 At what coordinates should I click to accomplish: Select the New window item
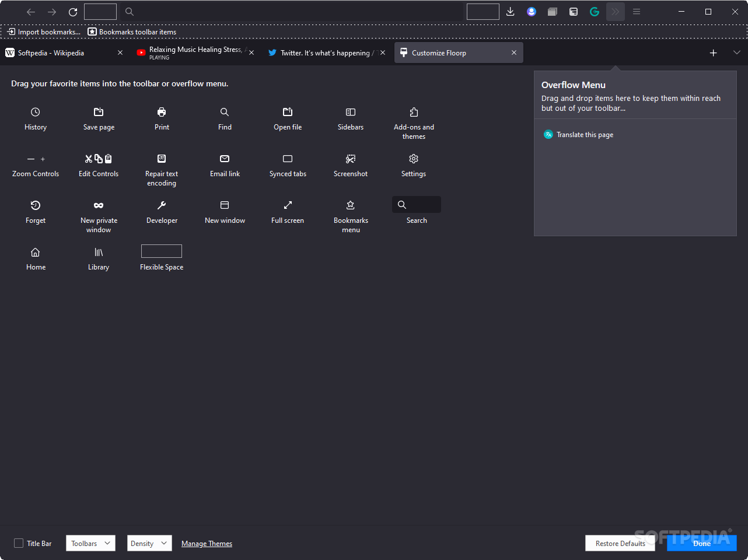(x=225, y=212)
